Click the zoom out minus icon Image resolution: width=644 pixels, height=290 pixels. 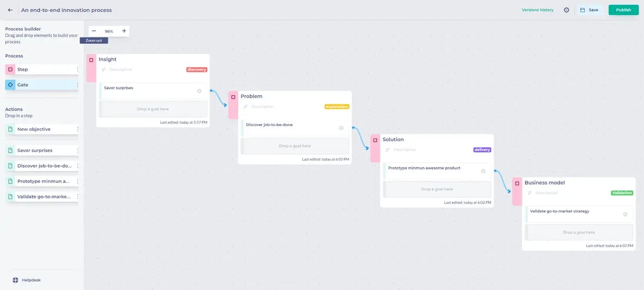[x=94, y=31]
